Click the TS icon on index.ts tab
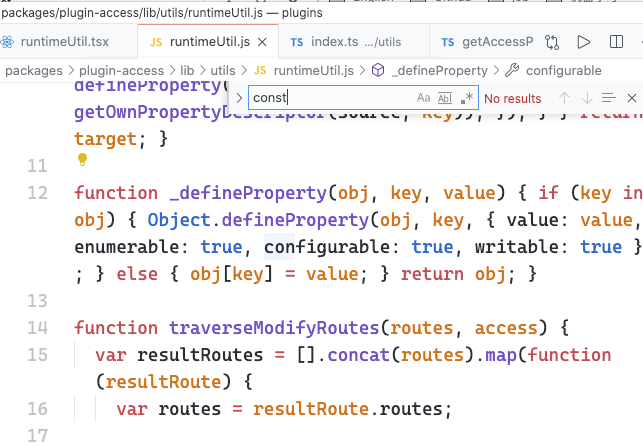The width and height of the screenshot is (643, 447). (296, 42)
